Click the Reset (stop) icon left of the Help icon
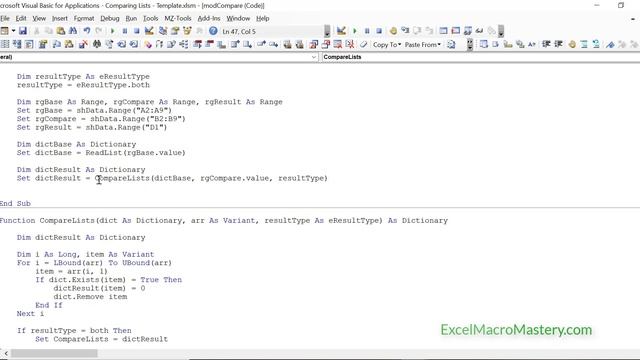 coord(136,31)
